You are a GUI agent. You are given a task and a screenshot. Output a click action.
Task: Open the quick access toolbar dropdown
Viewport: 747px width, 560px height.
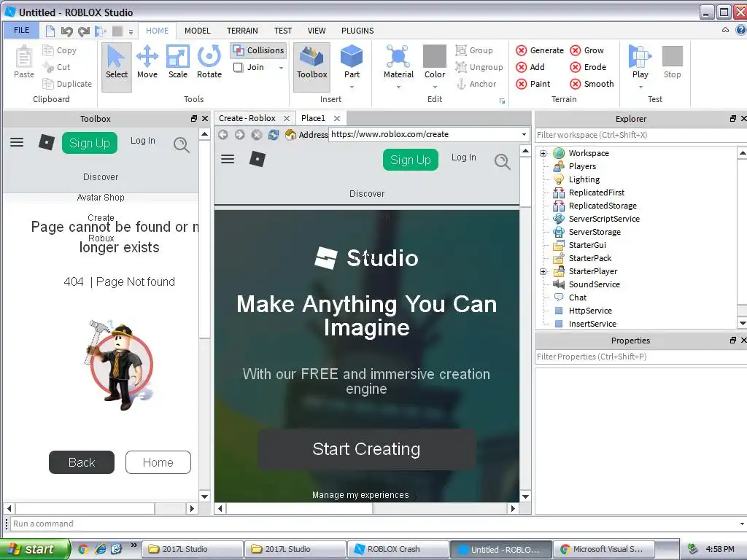click(x=131, y=32)
